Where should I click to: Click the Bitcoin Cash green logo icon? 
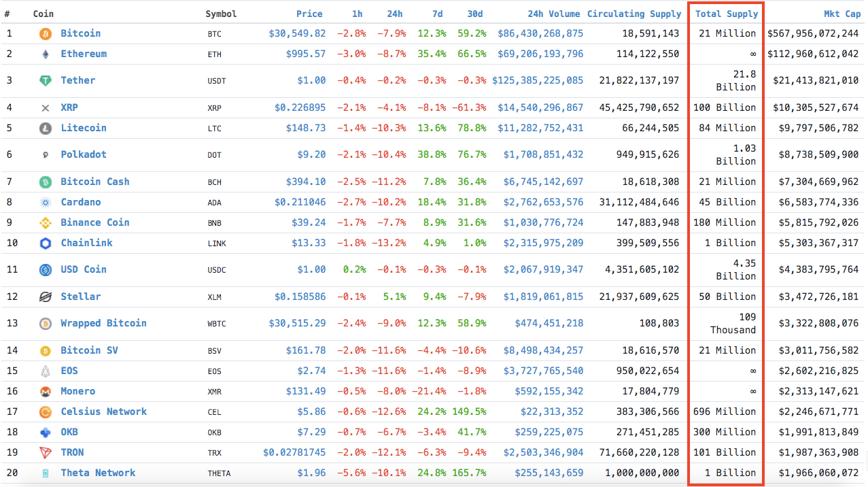point(46,182)
